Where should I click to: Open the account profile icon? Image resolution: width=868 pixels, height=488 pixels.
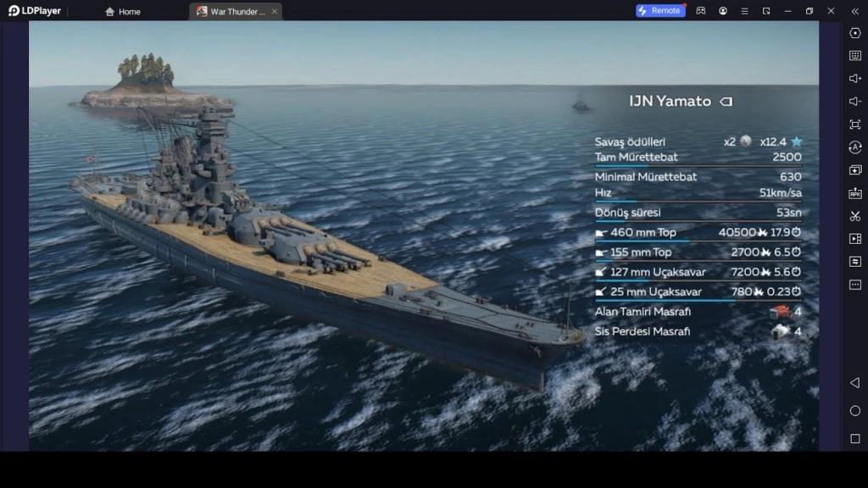point(723,10)
